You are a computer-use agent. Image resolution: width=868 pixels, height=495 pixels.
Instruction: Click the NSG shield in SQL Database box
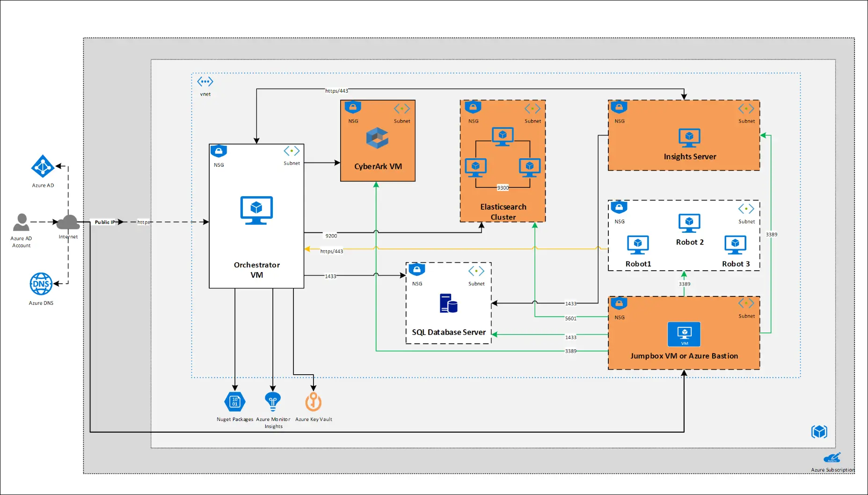tap(416, 270)
